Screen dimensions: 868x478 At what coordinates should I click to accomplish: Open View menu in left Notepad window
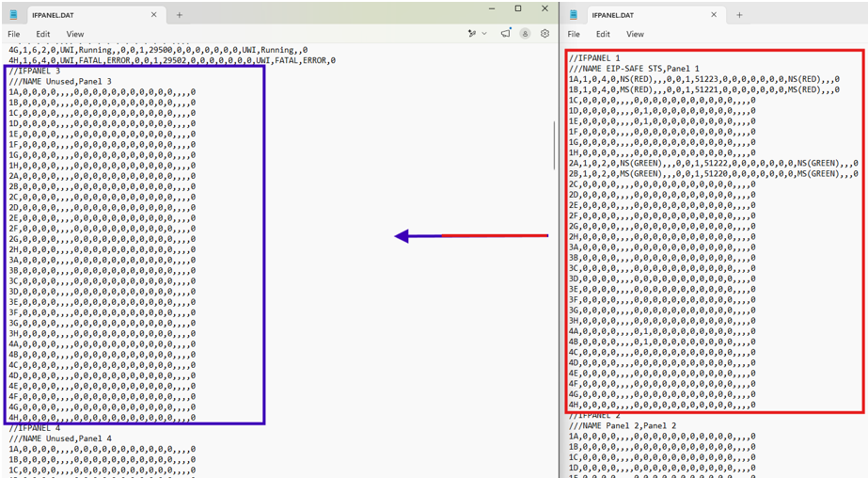point(75,34)
